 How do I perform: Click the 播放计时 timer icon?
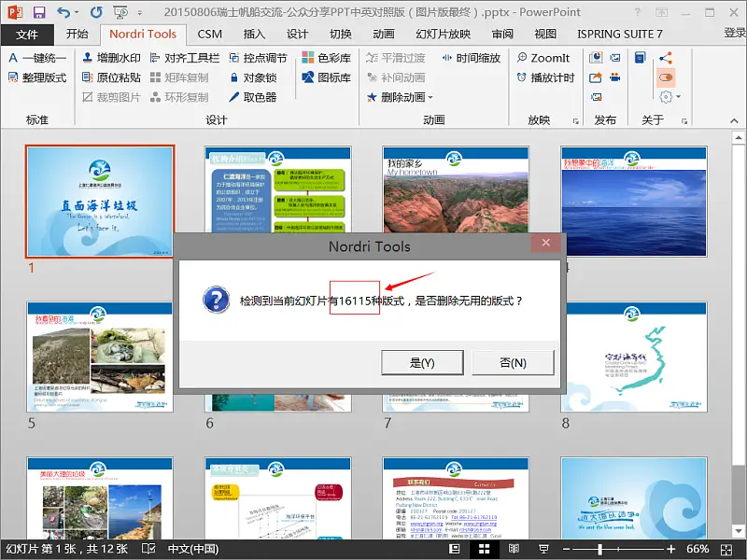point(522,77)
